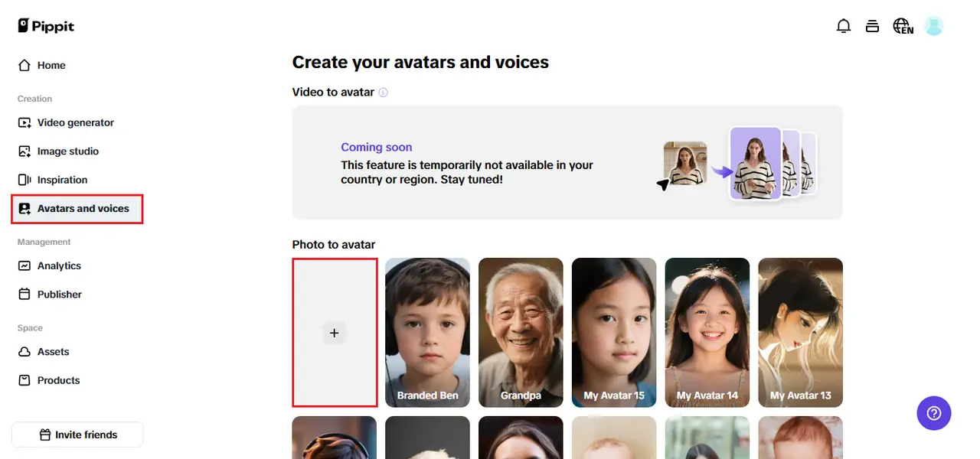This screenshot has width=980, height=459.
Task: Open the user profile avatar menu
Action: pos(933,26)
